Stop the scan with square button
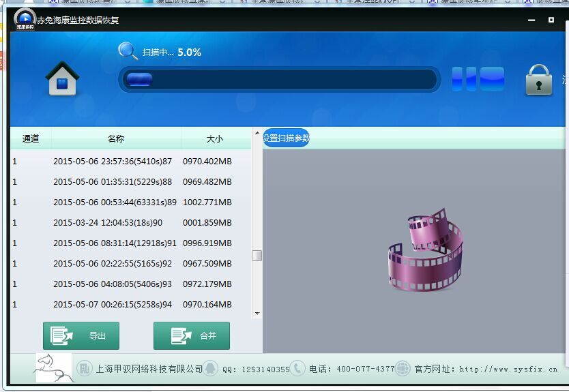 (x=492, y=78)
